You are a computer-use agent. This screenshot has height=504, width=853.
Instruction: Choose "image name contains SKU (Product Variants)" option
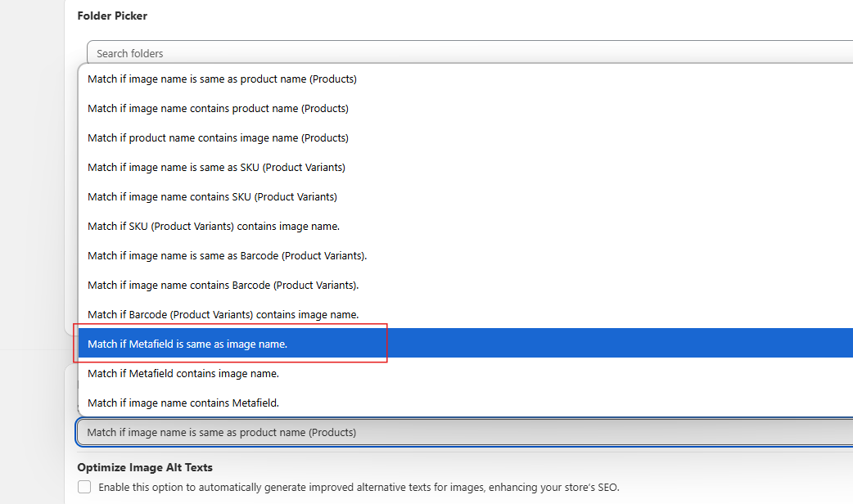pyautogui.click(x=212, y=197)
